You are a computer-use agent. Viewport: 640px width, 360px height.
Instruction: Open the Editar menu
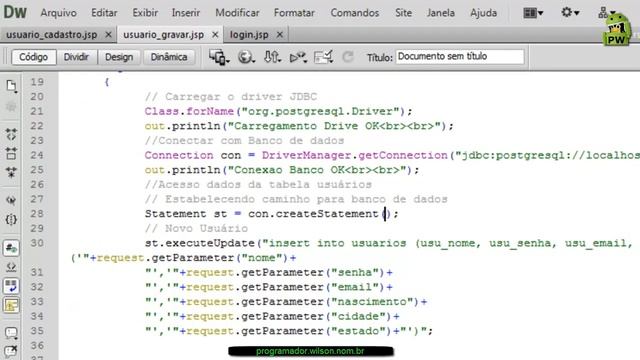click(x=104, y=13)
